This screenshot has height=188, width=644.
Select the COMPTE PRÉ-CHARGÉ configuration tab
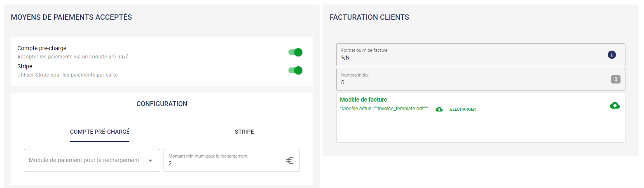[x=100, y=132]
